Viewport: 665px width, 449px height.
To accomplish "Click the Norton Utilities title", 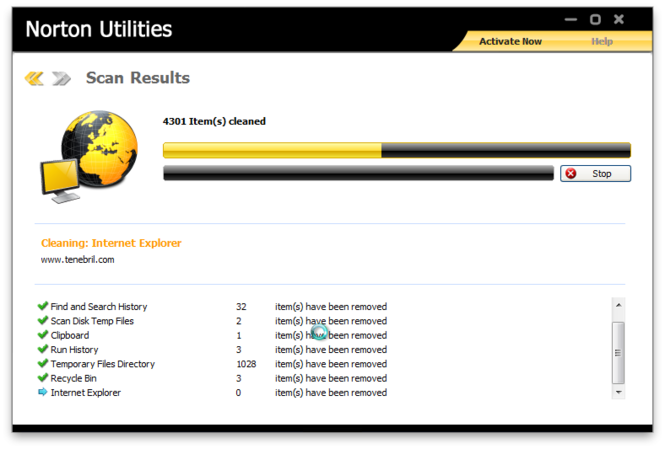I will 99,29.
